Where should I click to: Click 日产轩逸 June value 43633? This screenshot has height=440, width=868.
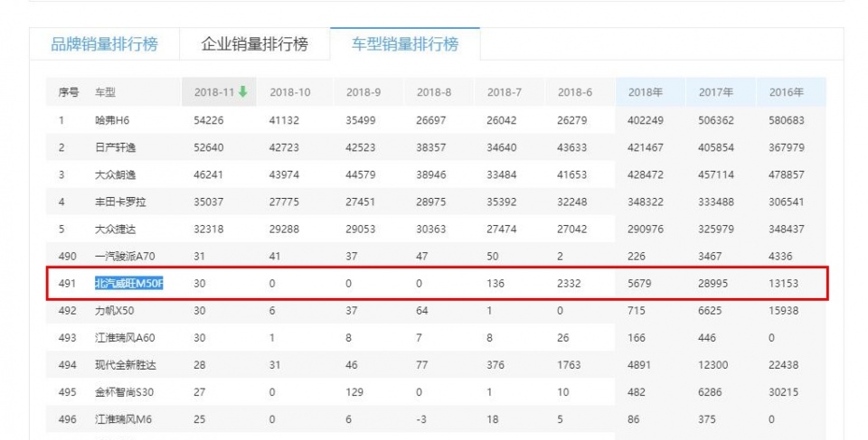click(571, 148)
